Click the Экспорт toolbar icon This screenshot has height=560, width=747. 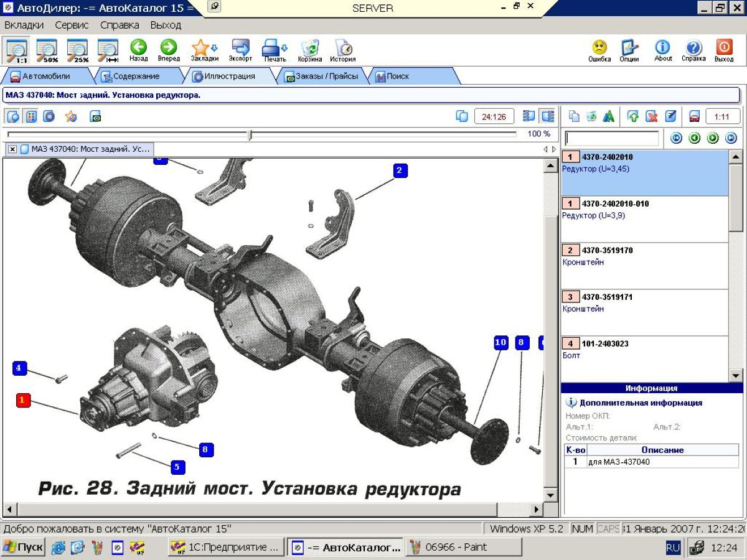click(x=240, y=48)
